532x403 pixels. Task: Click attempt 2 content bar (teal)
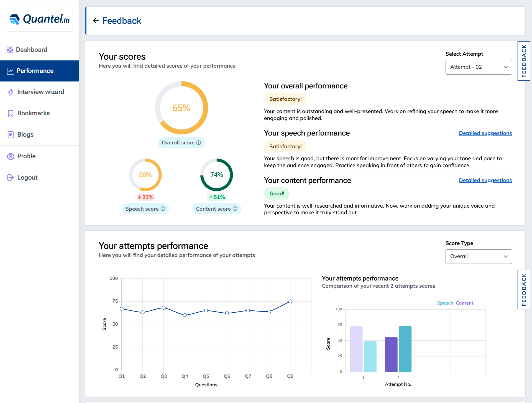click(405, 349)
